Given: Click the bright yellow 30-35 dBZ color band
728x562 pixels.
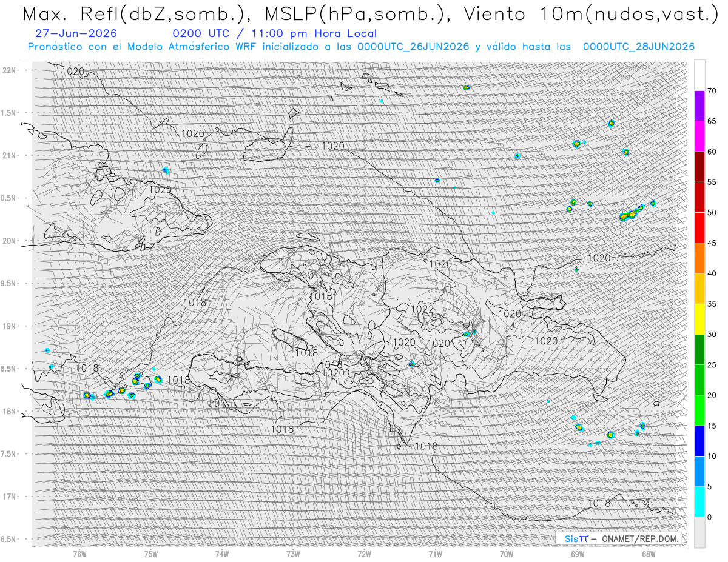Looking at the screenshot, I should click(x=699, y=319).
